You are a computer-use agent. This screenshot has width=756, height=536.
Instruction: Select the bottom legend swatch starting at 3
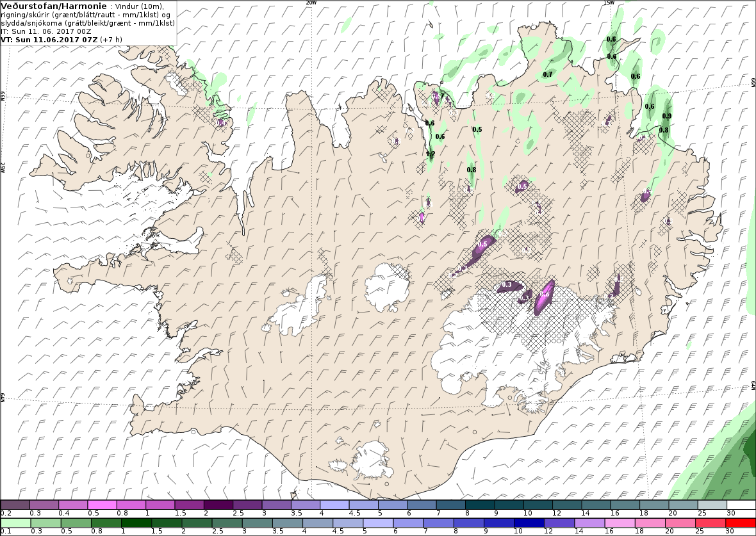point(258,523)
